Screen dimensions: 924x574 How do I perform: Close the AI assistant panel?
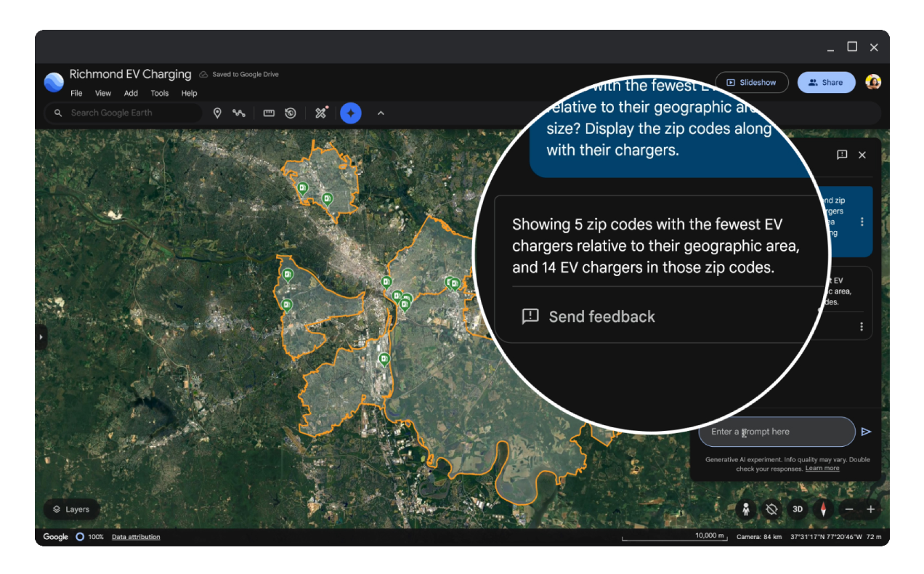tap(862, 155)
